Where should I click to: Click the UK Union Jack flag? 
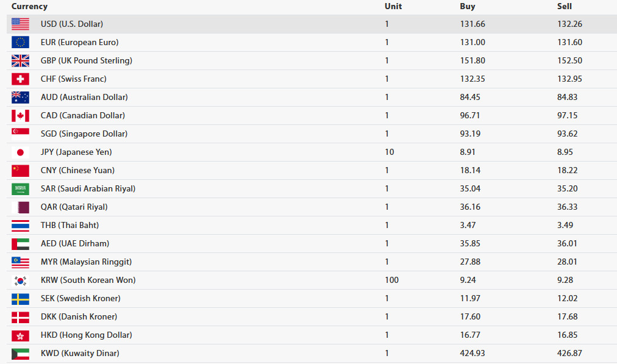(21, 60)
